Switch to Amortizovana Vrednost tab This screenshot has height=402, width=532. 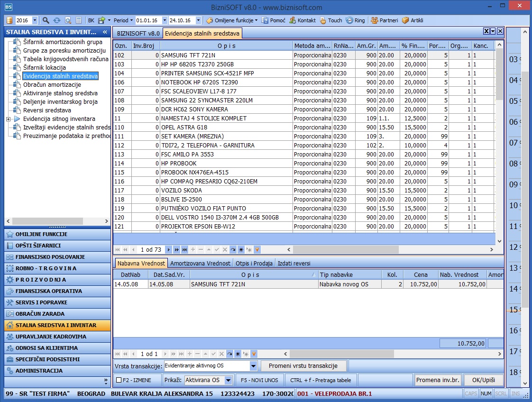coord(200,263)
